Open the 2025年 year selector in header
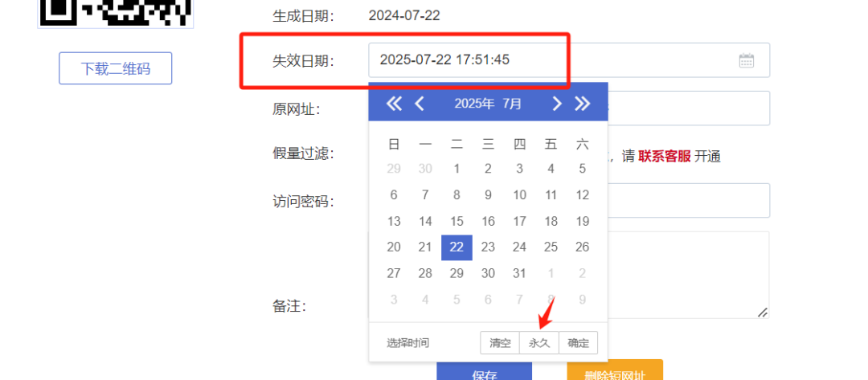868x380 pixels. coord(474,104)
